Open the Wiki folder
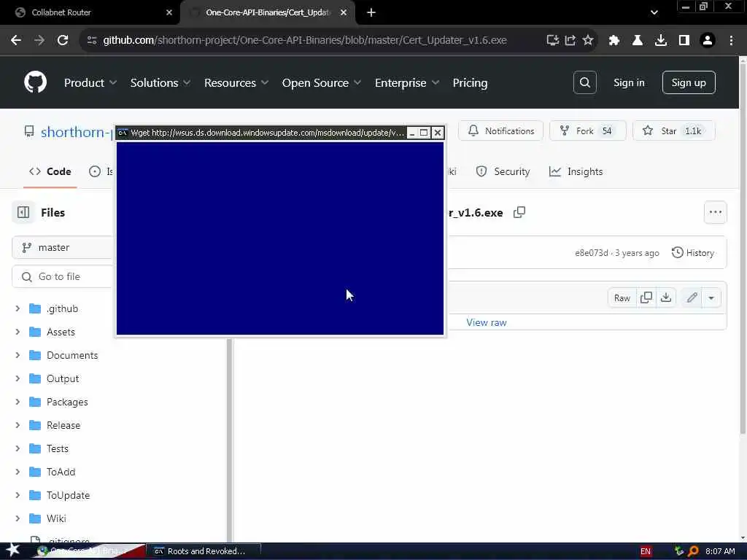Viewport: 747px width, 560px height. [56, 518]
